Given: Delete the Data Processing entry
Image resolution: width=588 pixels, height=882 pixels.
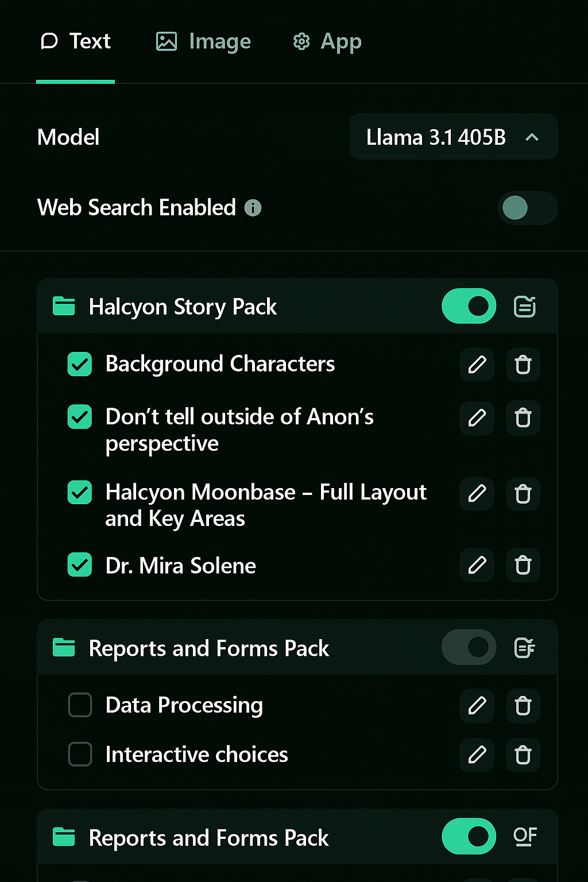Looking at the screenshot, I should 523,705.
